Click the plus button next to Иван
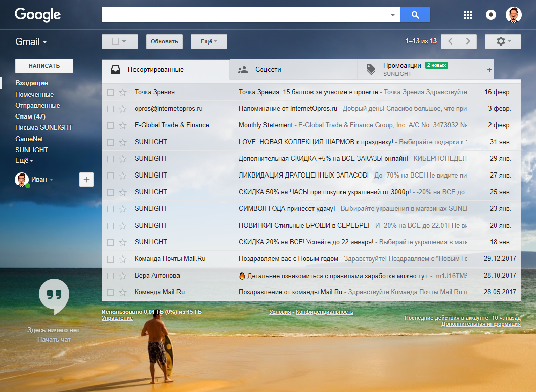 click(86, 180)
